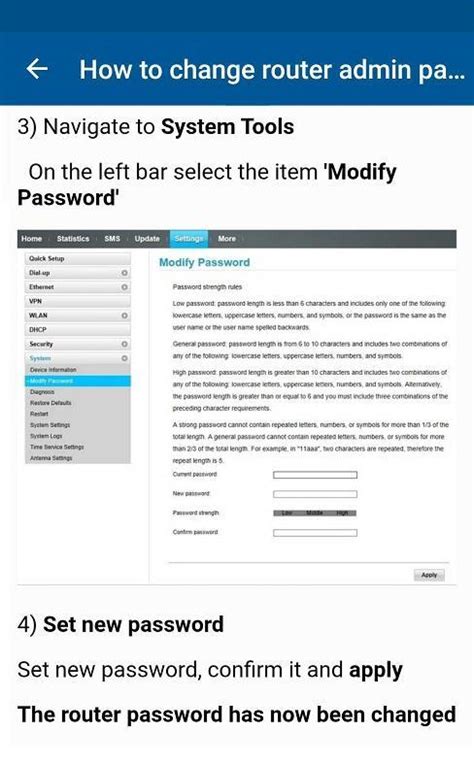474x765 pixels.
Task: Collapse the System section circle icon
Action: pos(124,358)
